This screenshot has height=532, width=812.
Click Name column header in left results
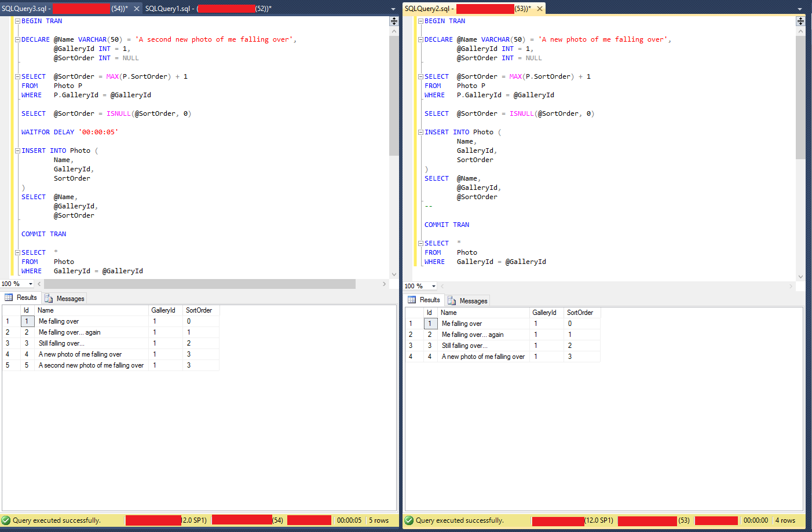pyautogui.click(x=92, y=310)
